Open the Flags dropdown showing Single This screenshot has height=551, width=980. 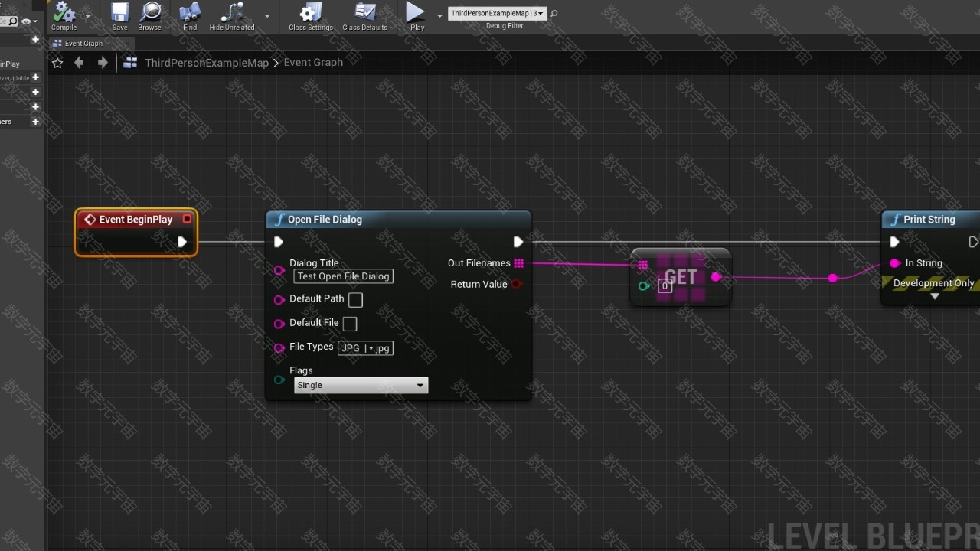361,386
